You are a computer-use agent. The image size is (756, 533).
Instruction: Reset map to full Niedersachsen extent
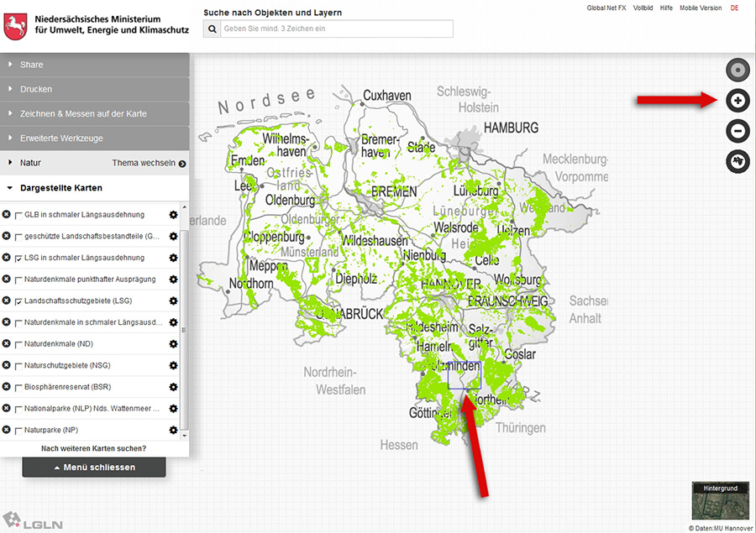pyautogui.click(x=737, y=161)
